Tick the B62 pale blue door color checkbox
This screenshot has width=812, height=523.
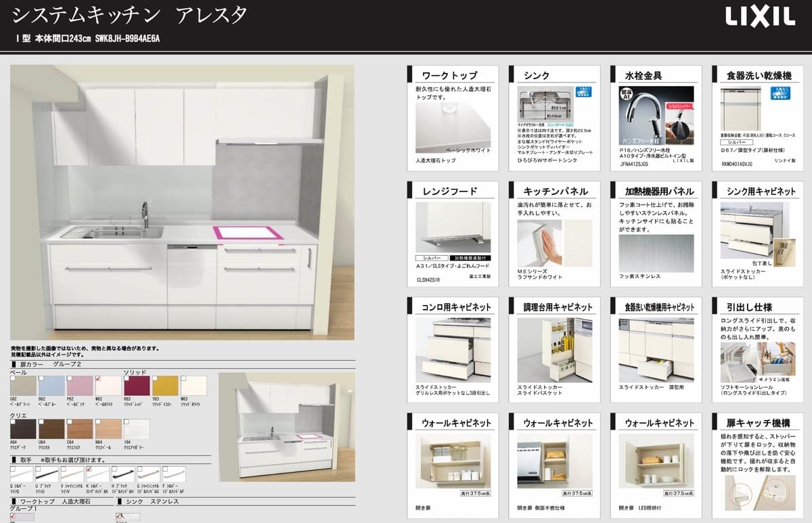41,379
